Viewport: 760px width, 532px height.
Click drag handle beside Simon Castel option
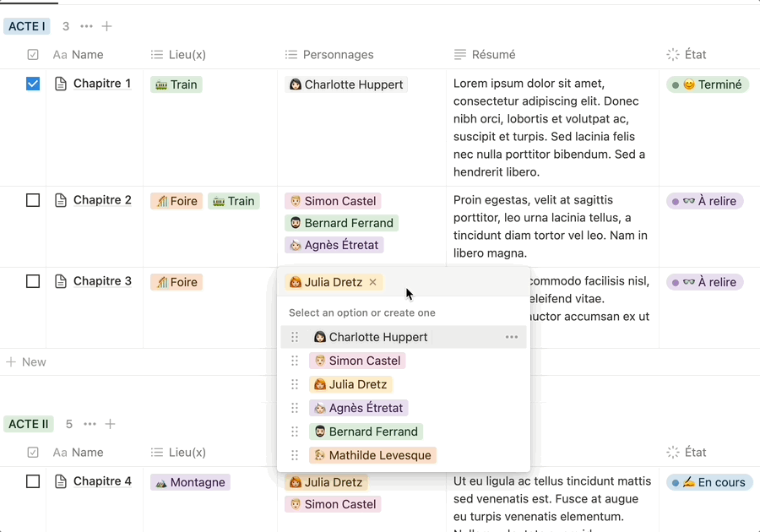pos(295,361)
